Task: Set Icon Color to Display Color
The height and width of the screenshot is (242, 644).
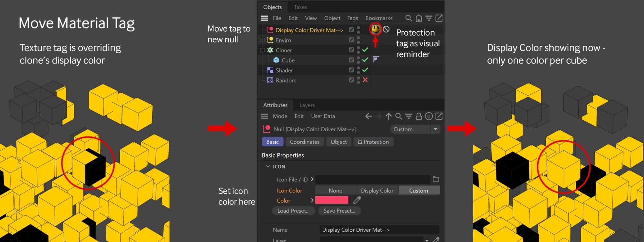Action: click(x=377, y=191)
